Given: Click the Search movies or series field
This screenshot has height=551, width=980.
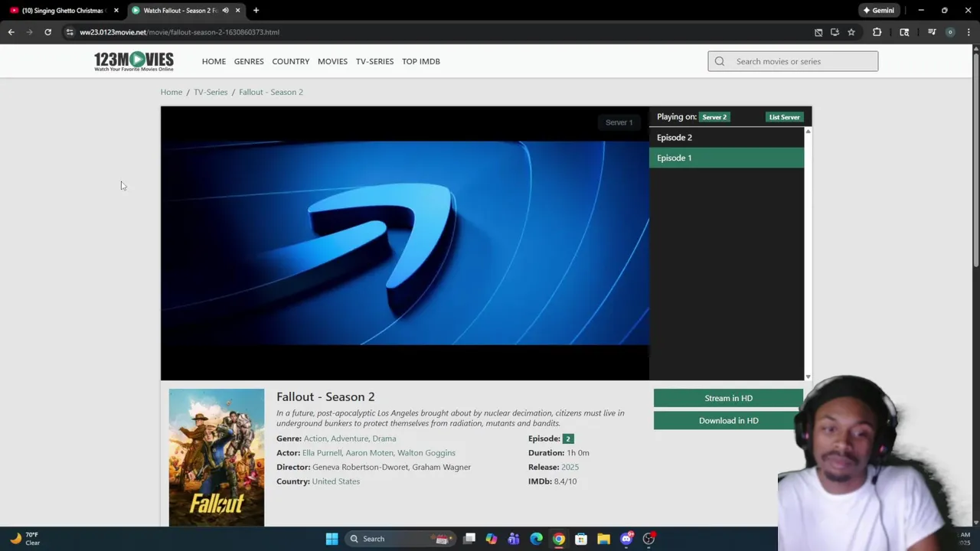Looking at the screenshot, I should (x=793, y=61).
